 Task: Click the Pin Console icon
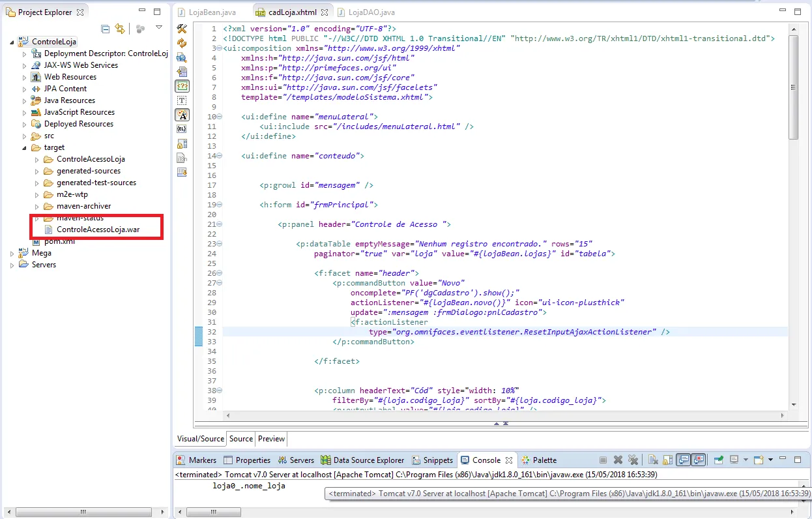pos(718,460)
